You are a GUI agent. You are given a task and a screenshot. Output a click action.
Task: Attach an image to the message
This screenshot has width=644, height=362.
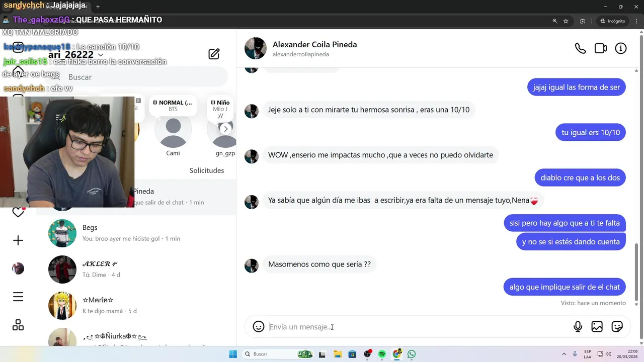coord(597,327)
